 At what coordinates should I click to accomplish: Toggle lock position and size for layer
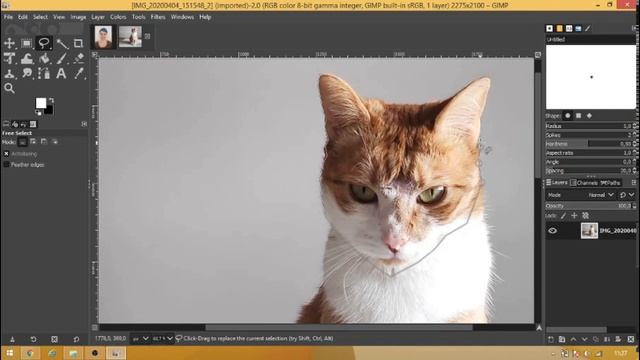(x=574, y=216)
